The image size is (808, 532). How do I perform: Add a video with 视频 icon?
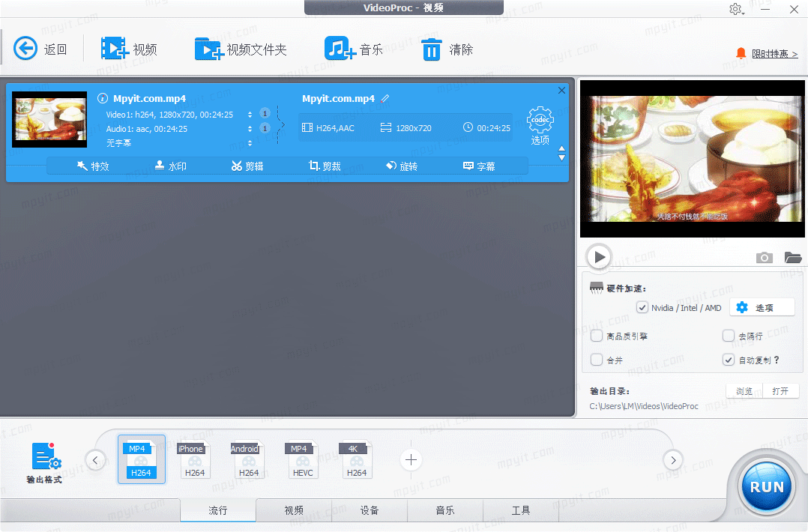click(x=115, y=49)
